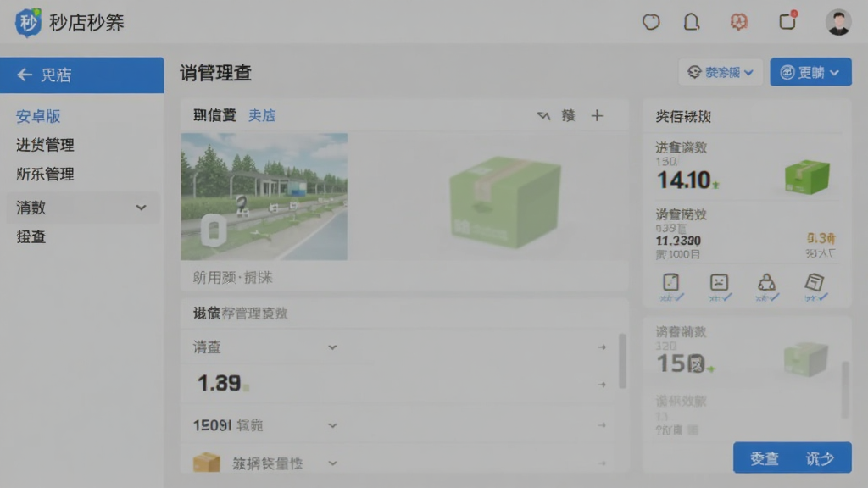Screen dimensions: 868x488
Task: Click the plus icon in the card header
Action: click(597, 115)
